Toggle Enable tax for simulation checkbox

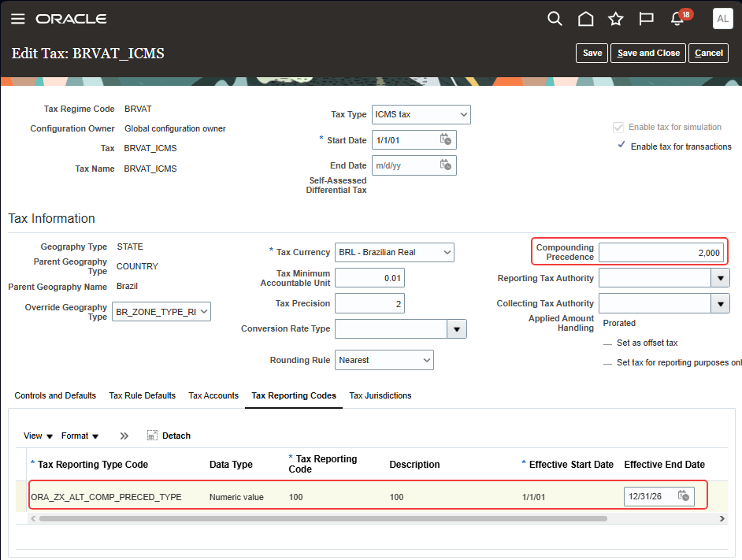click(618, 128)
